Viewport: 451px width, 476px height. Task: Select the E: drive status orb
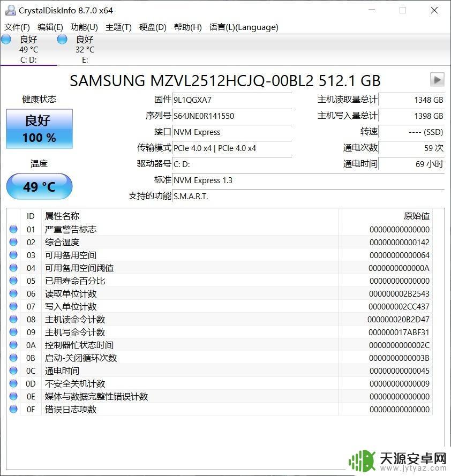[62, 40]
